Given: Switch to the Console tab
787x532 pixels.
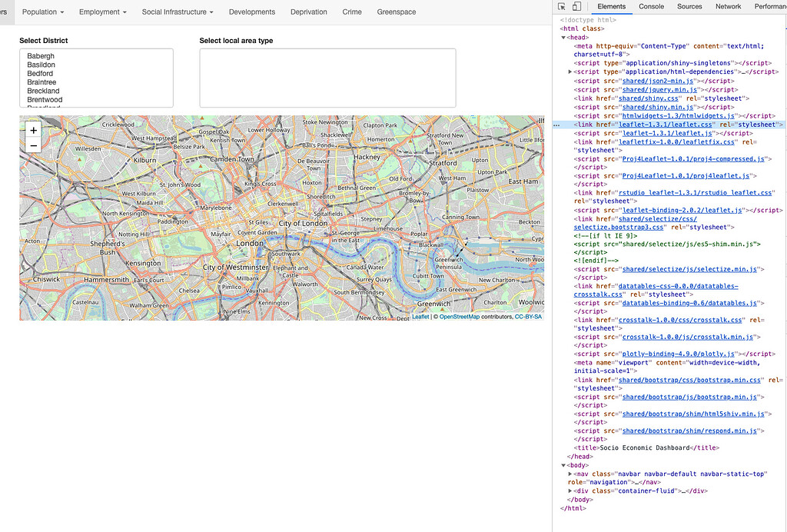Looking at the screenshot, I should click(651, 6).
